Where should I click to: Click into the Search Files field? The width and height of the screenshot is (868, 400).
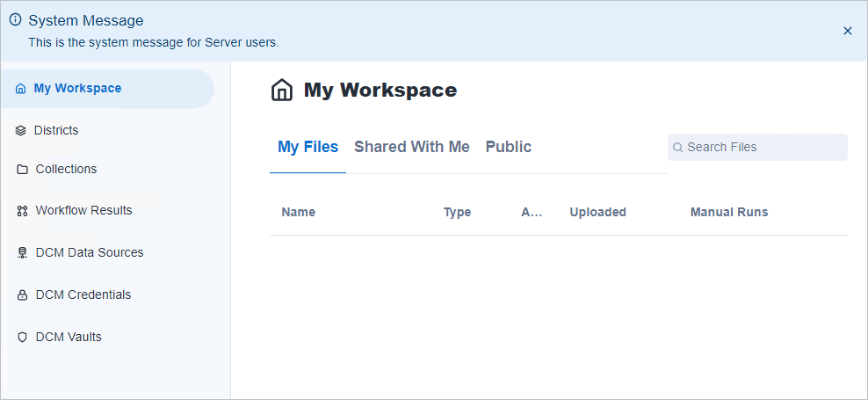coord(763,148)
